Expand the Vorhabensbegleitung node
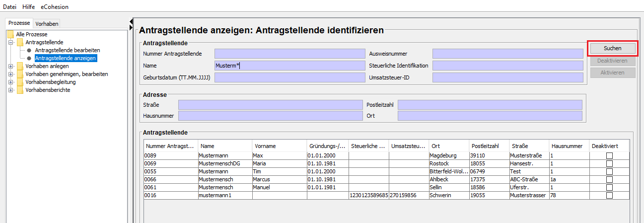 (x=11, y=82)
